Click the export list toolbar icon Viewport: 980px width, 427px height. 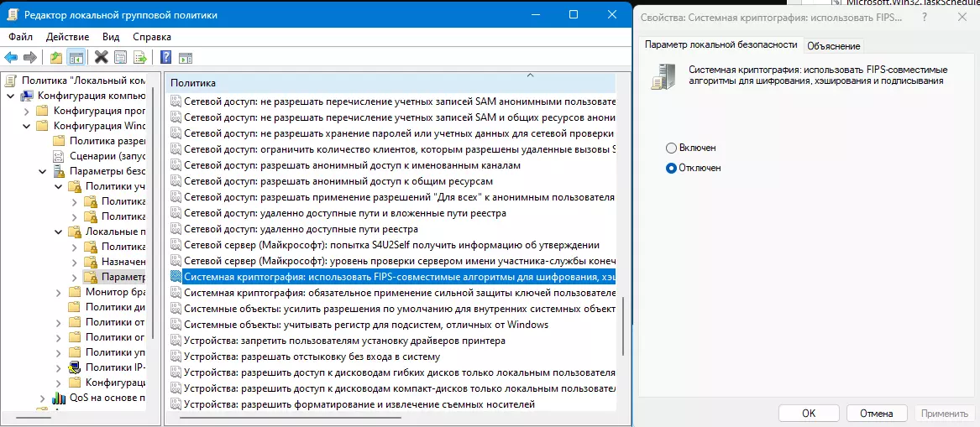tap(139, 58)
